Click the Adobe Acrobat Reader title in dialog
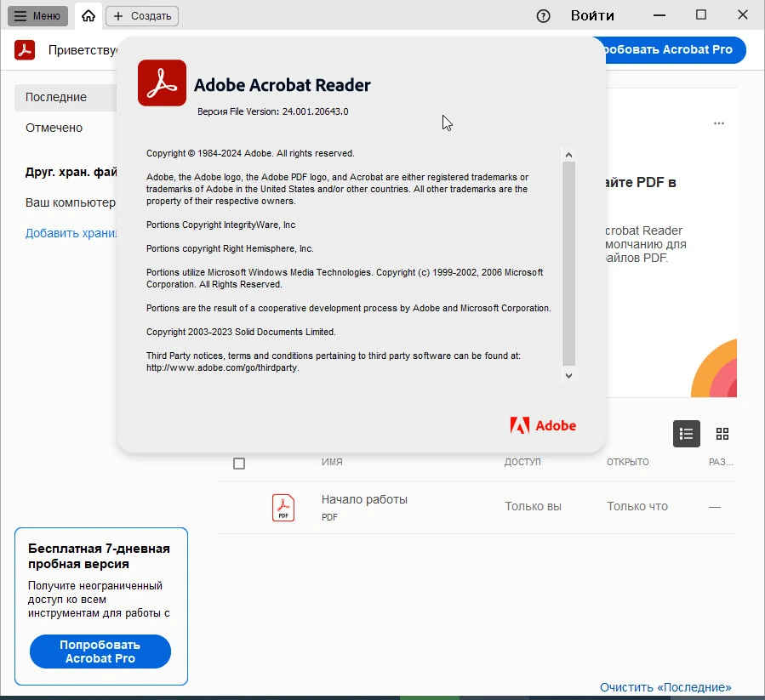The height and width of the screenshot is (700, 765). (x=282, y=85)
